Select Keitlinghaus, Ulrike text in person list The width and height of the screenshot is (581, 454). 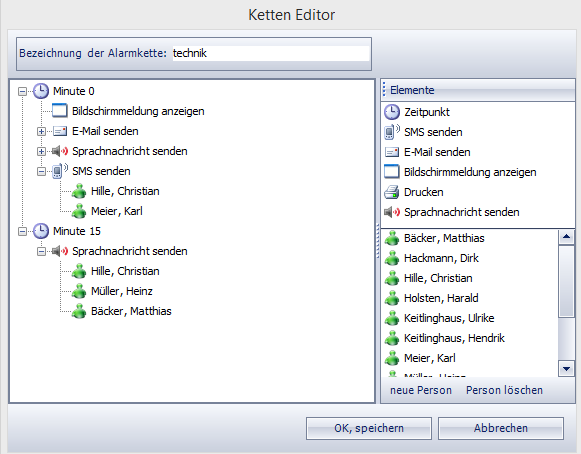click(x=449, y=318)
